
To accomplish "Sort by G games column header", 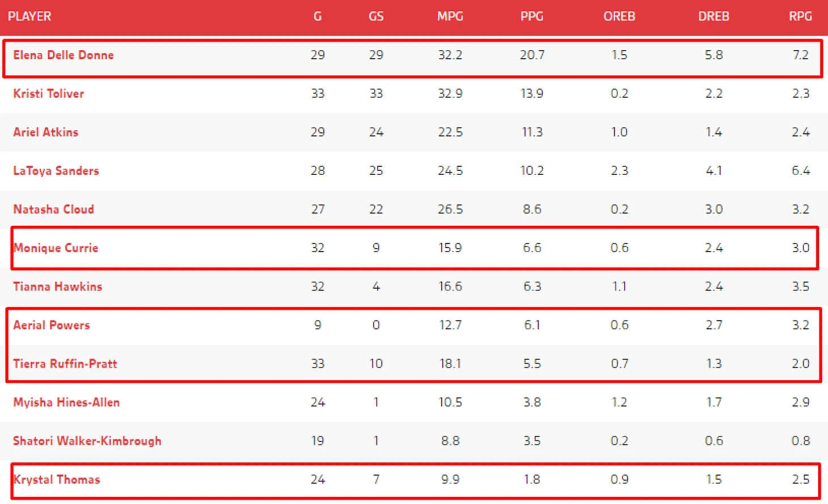I will pos(318,16).
